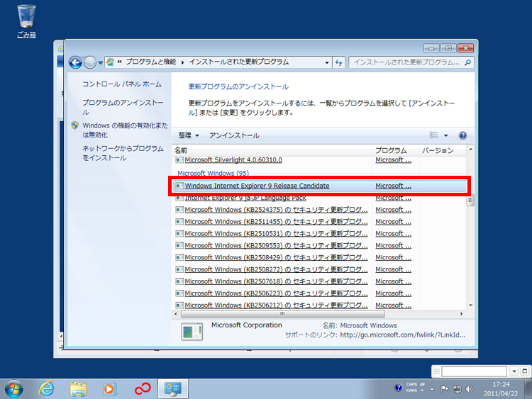Collapse the Microsoft Windows (95) group header
The width and height of the screenshot is (532, 399).
coord(213,173)
